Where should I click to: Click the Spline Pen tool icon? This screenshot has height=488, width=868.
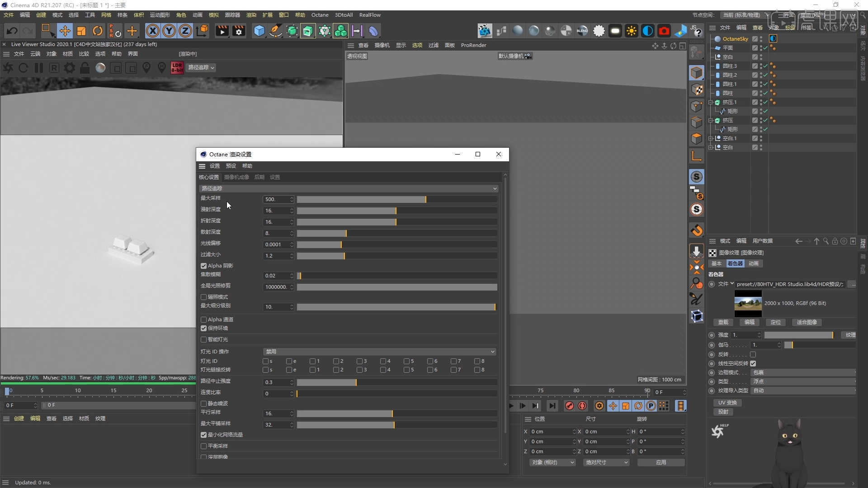click(275, 31)
